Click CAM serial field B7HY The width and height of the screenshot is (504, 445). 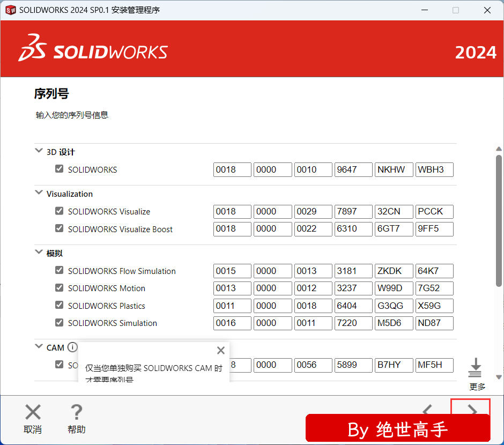pyautogui.click(x=394, y=365)
